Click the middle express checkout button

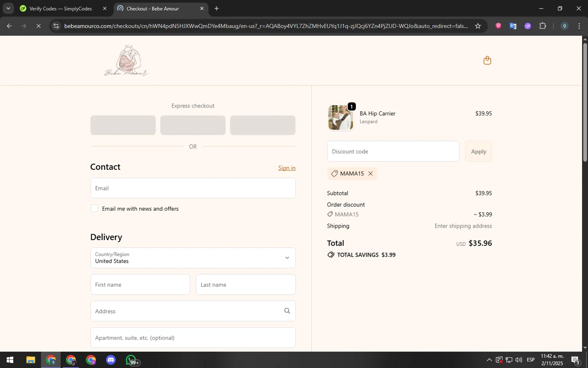[193, 125]
